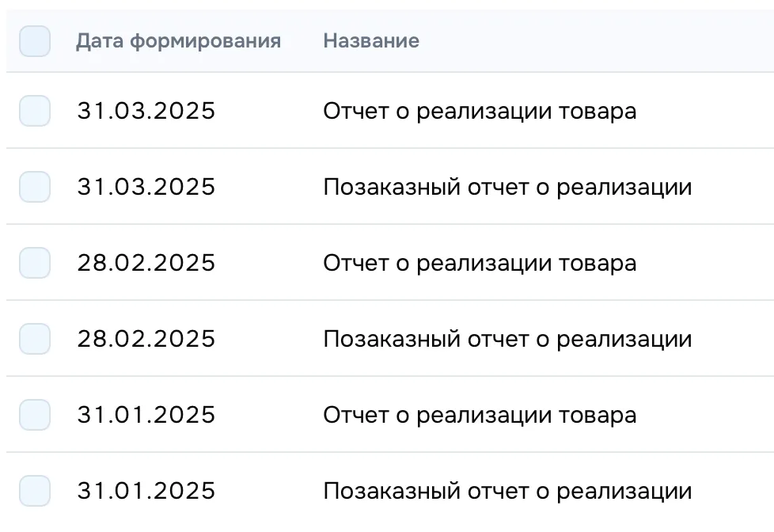Screen dimensions: 774x532
Task: Click the Название column header
Action: 371,41
